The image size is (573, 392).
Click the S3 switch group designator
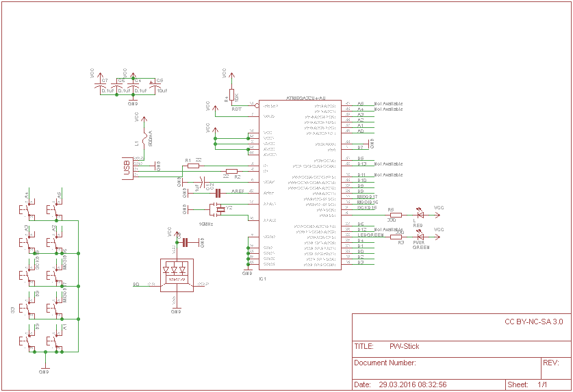click(x=12, y=310)
